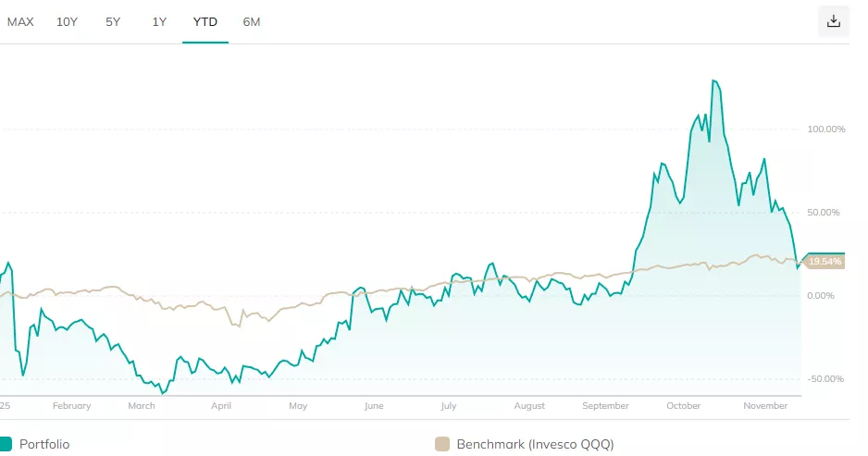868x456 pixels.
Task: Select the 1Y range tab
Action: click(x=159, y=21)
